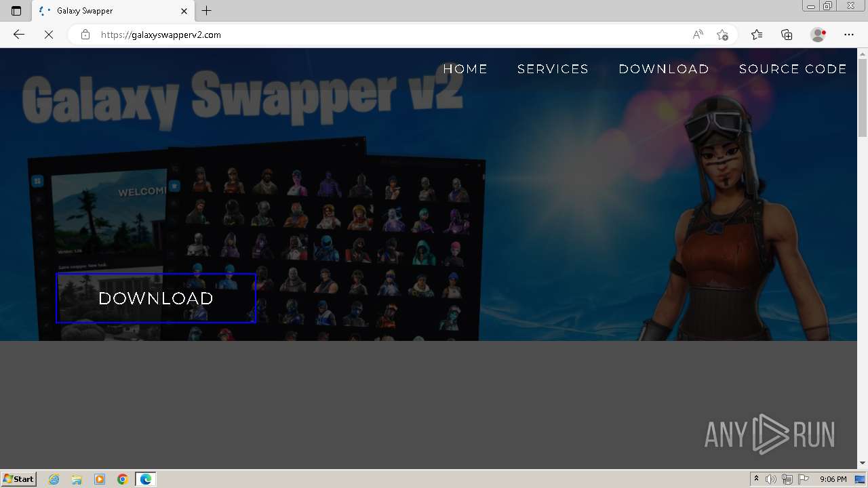
Task: Minimize the Edge window
Action: [811, 6]
